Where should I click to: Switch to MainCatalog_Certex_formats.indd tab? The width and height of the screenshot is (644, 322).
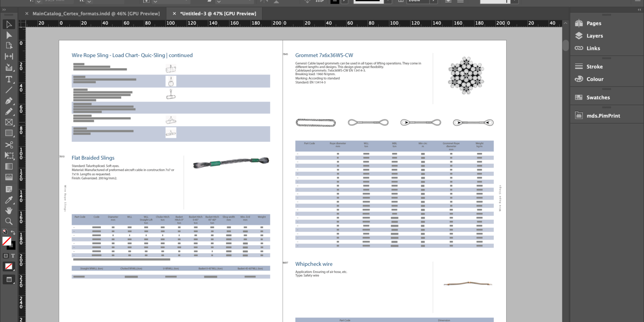tap(96, 14)
